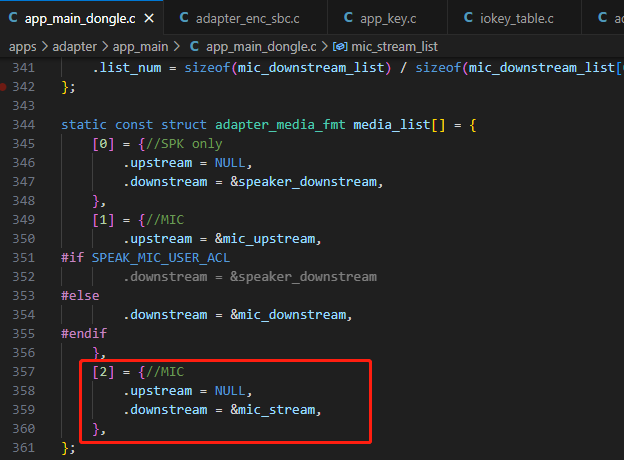Viewport: 624px width, 460px height.
Task: Select the iokey_table.c tab
Action: click(514, 18)
